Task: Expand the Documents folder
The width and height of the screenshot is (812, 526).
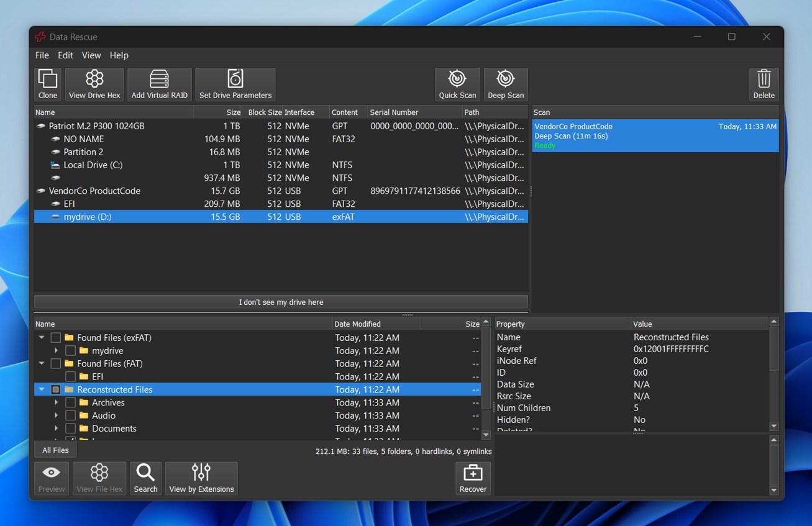Action: 56,429
